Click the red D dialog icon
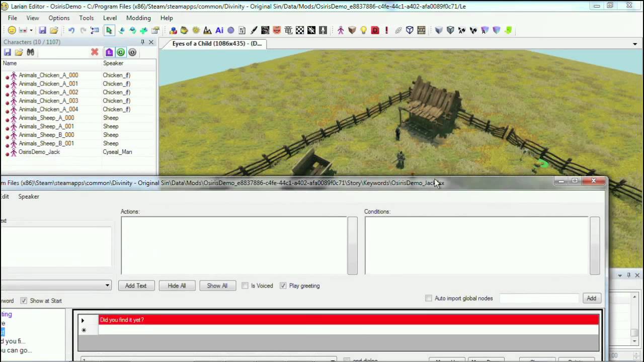 coord(375,30)
